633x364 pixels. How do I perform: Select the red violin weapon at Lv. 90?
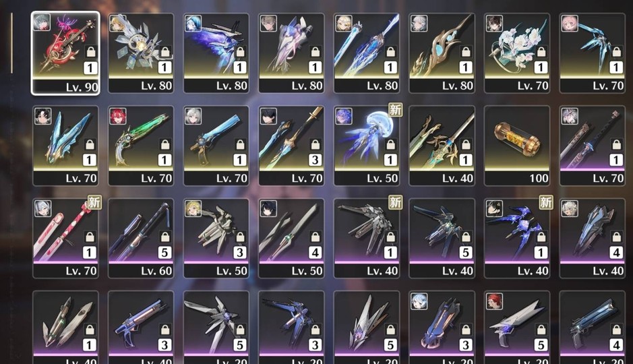tap(65, 53)
